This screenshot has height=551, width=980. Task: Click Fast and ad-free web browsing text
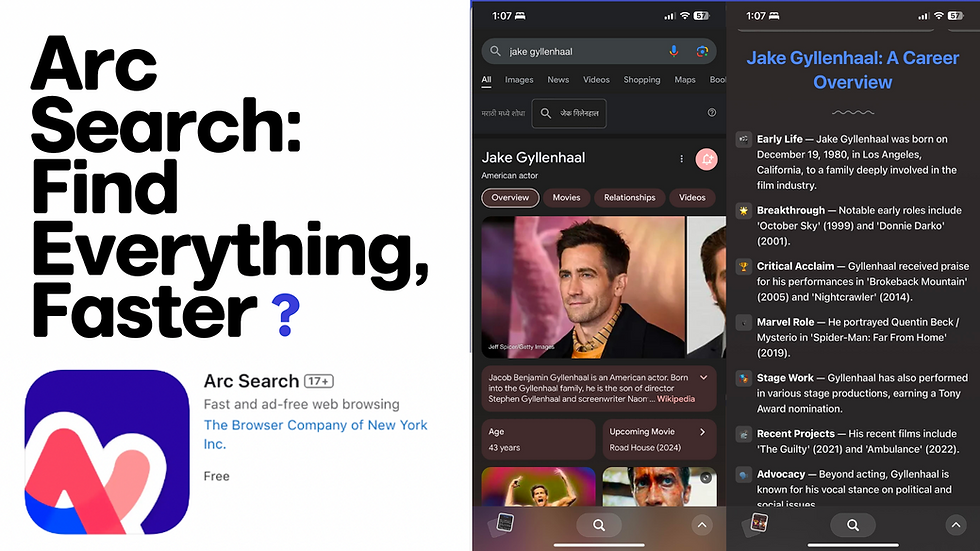[301, 404]
